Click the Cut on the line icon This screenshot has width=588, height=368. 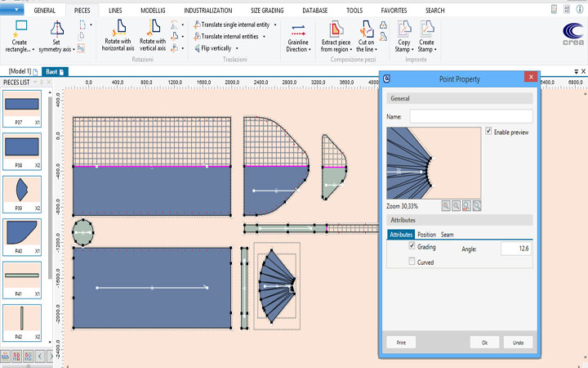(365, 29)
